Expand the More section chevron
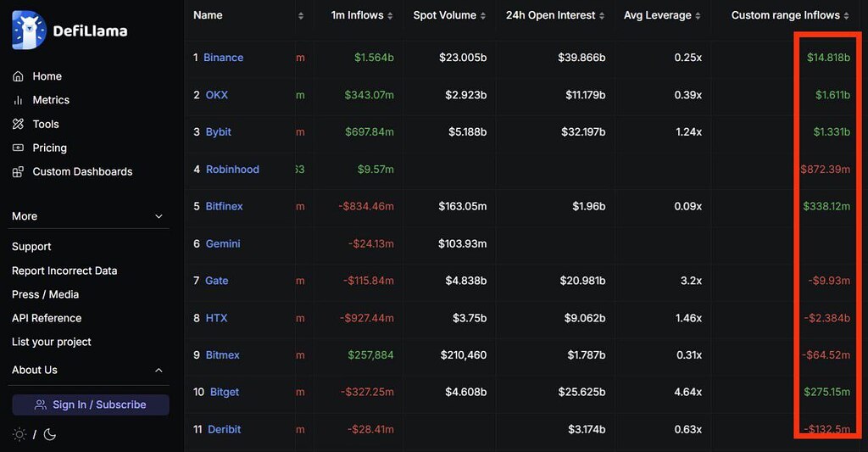 pyautogui.click(x=159, y=216)
